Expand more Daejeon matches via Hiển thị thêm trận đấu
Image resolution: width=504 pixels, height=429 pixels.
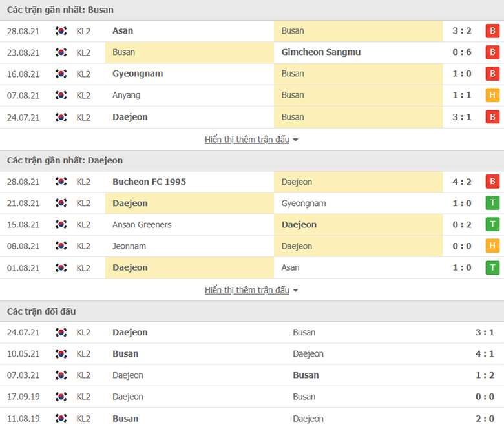coord(247,290)
